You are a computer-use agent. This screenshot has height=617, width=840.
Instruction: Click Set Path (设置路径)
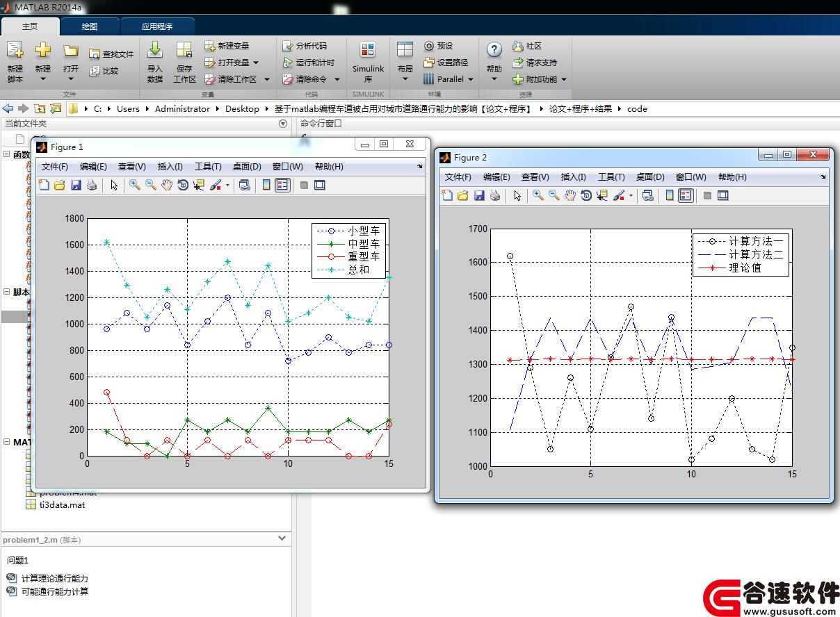click(x=446, y=63)
